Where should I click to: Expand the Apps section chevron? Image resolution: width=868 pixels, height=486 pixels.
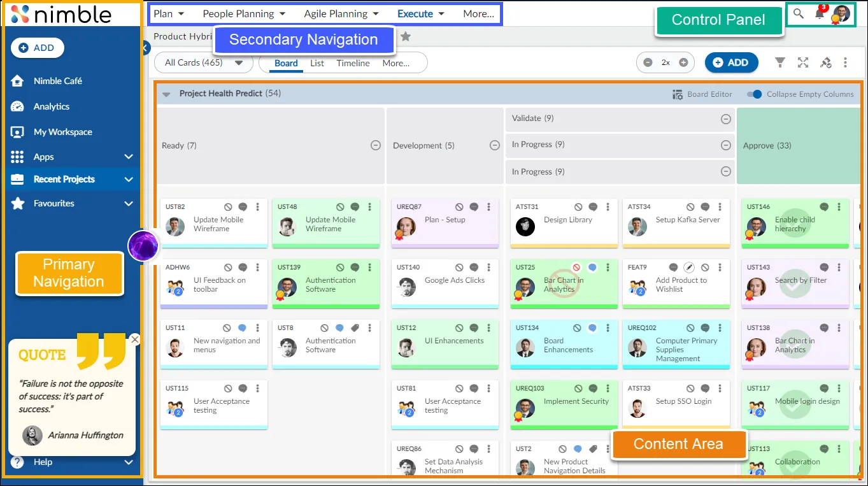click(x=129, y=157)
